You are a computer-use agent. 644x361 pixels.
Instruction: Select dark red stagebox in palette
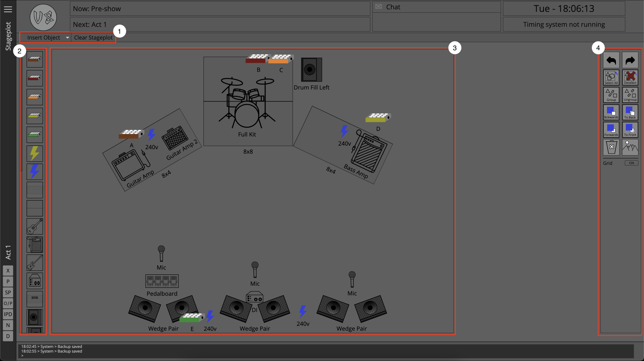[x=35, y=78]
